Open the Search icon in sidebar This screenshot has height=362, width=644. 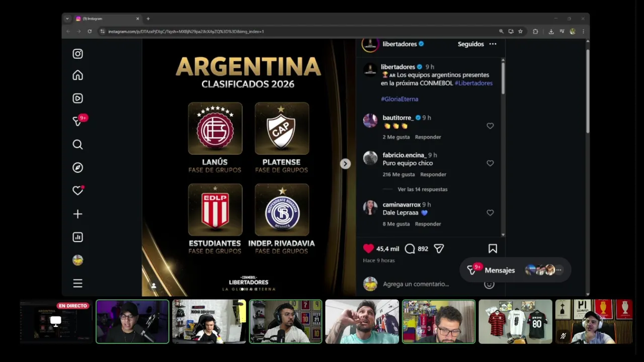click(x=77, y=145)
